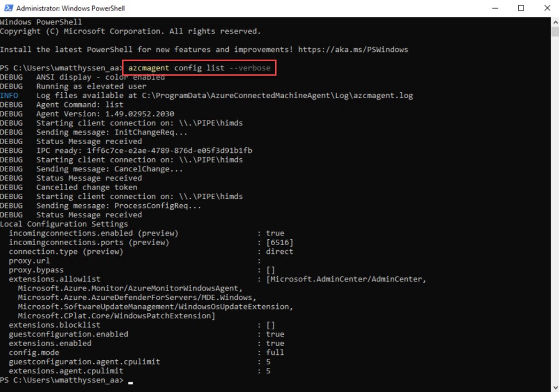
Task: Maximize the PowerShell window
Action: click(521, 8)
